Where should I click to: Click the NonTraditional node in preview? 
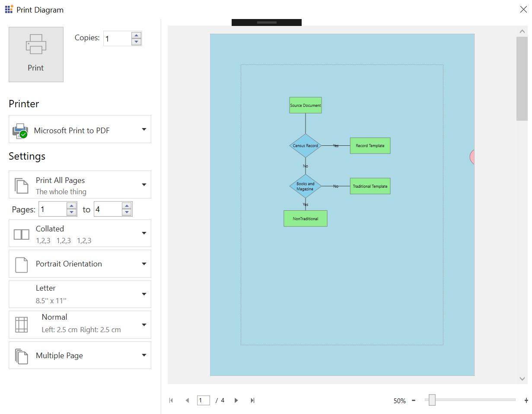(x=306, y=218)
